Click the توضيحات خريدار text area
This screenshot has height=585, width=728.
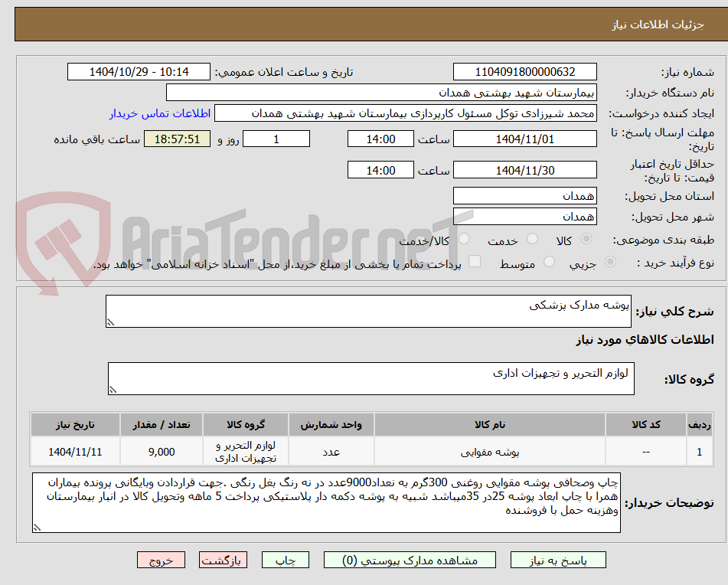pyautogui.click(x=326, y=503)
